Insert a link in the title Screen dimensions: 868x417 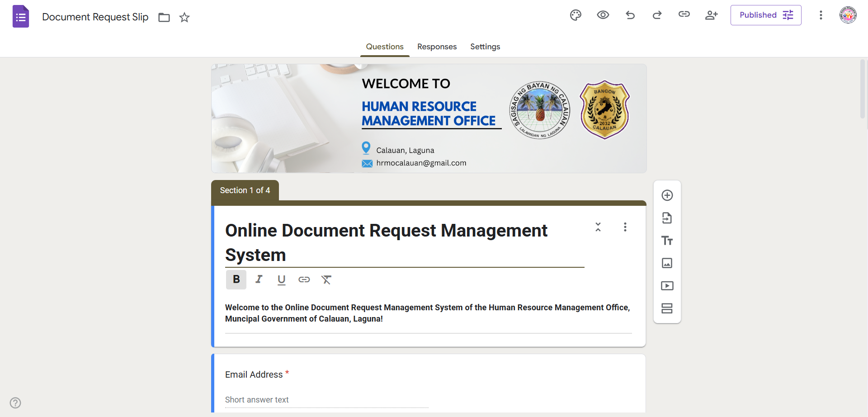pyautogui.click(x=304, y=280)
